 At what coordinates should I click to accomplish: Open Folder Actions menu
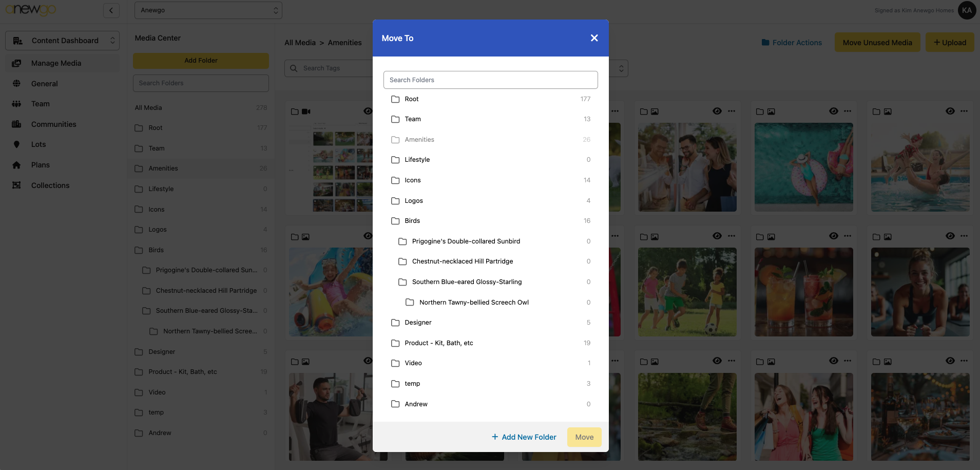tap(792, 43)
